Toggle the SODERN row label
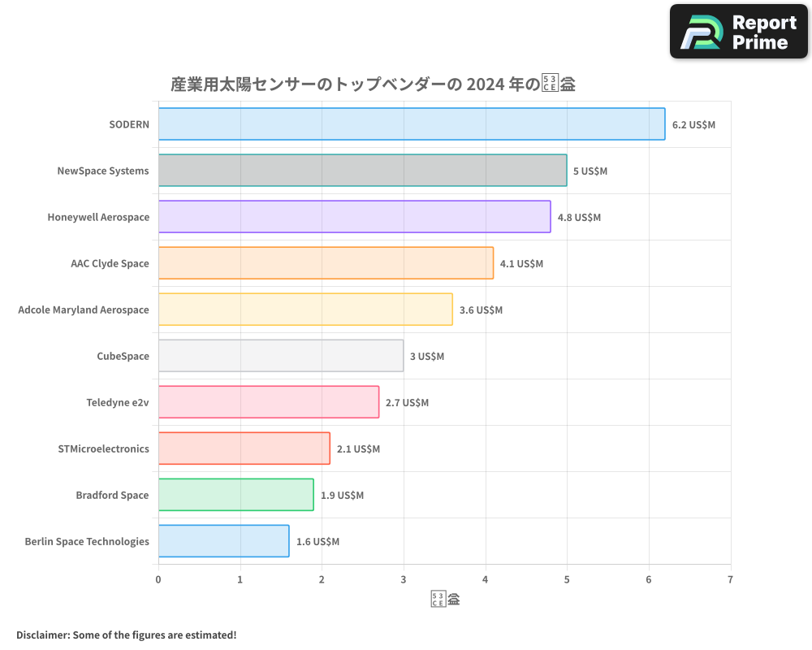 coord(129,124)
